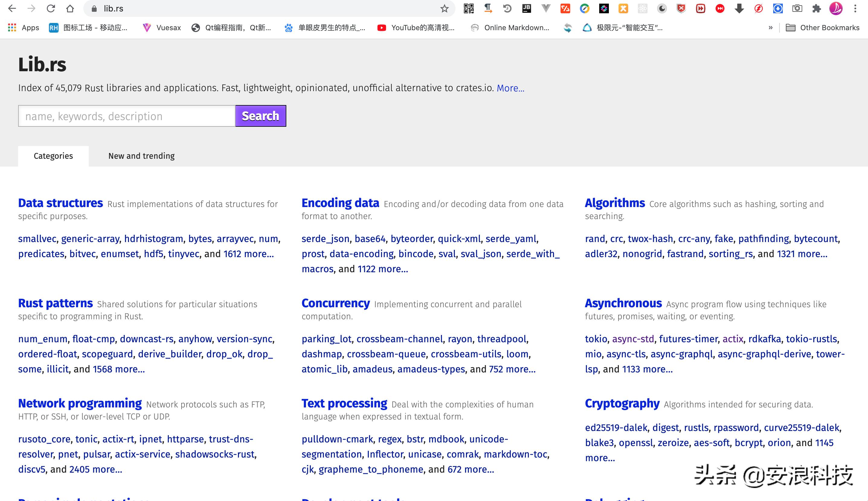Open the Vuesax bookmark
Screen dimensions: 868x501
pyautogui.click(x=162, y=28)
